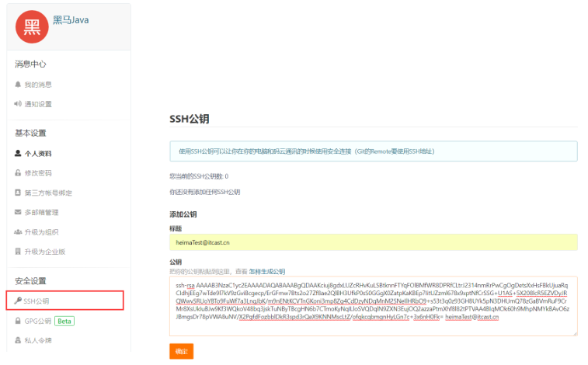Click the lock icon beside 修改密码
Viewport: 588px width, 365px height.
[x=18, y=172]
